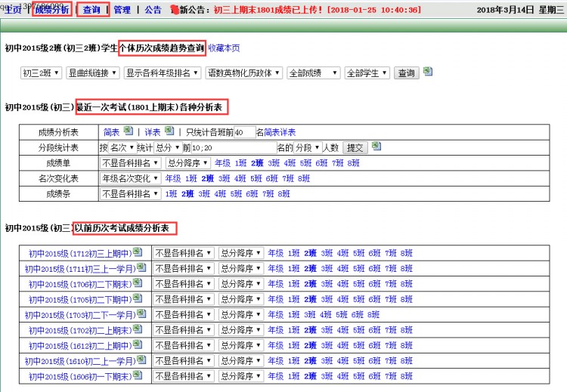Screen dimensions: 567x392
Task: Click Excel icon next to 简表 link
Action: tap(128, 131)
